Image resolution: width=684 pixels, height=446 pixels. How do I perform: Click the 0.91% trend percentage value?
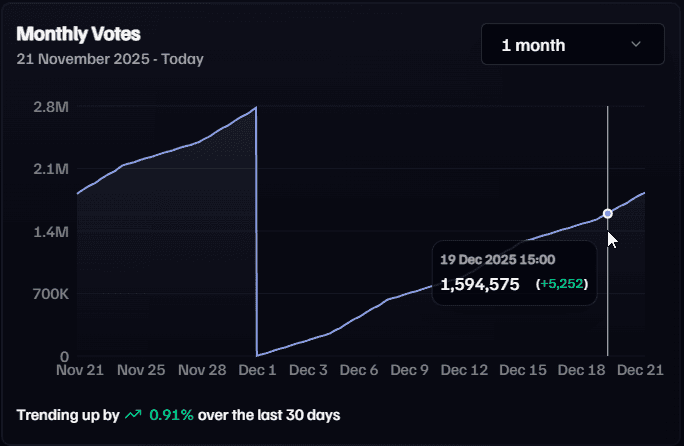pyautogui.click(x=172, y=414)
